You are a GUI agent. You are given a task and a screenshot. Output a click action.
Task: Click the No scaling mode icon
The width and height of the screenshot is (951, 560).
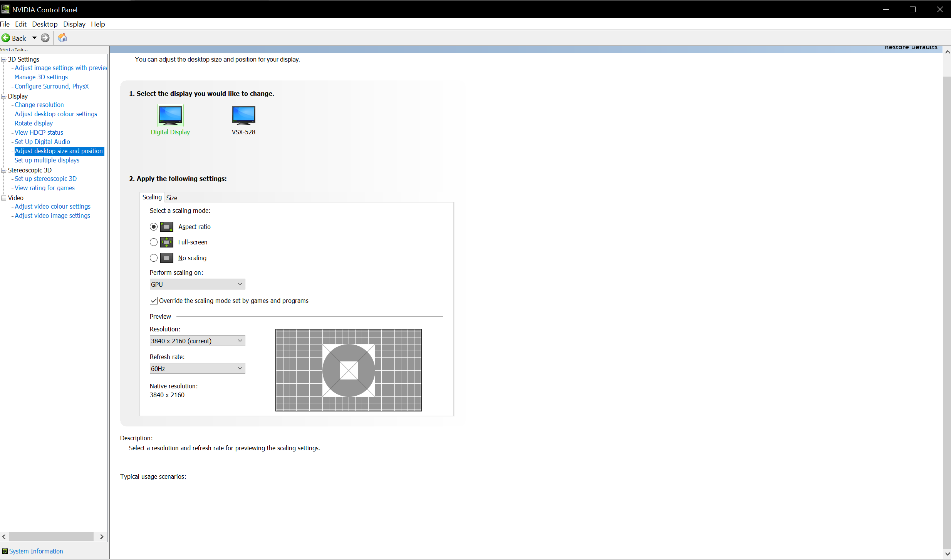point(167,258)
